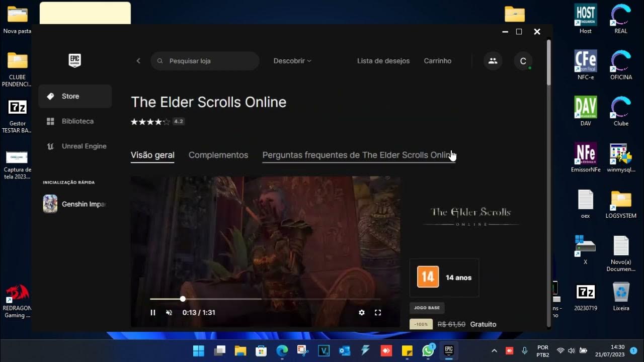Open Outlook from the taskbar
This screenshot has width=644, height=362.
344,350
